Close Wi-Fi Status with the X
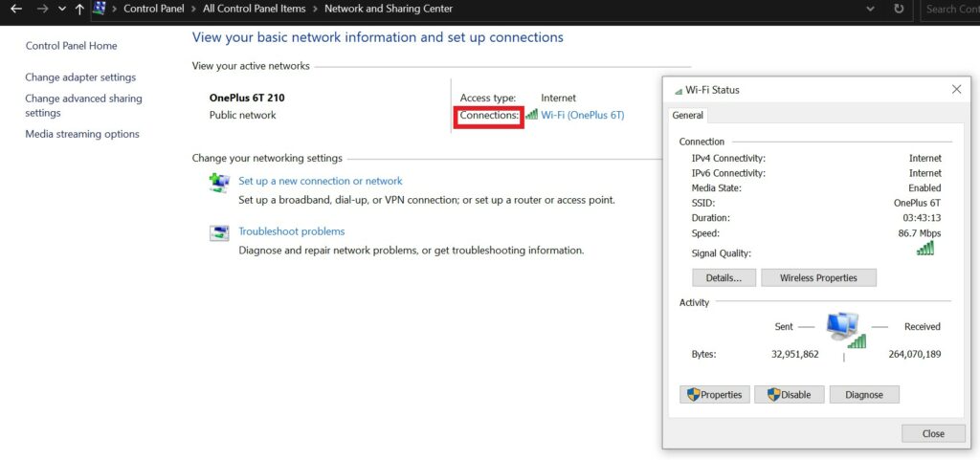The image size is (980, 460). 956,89
